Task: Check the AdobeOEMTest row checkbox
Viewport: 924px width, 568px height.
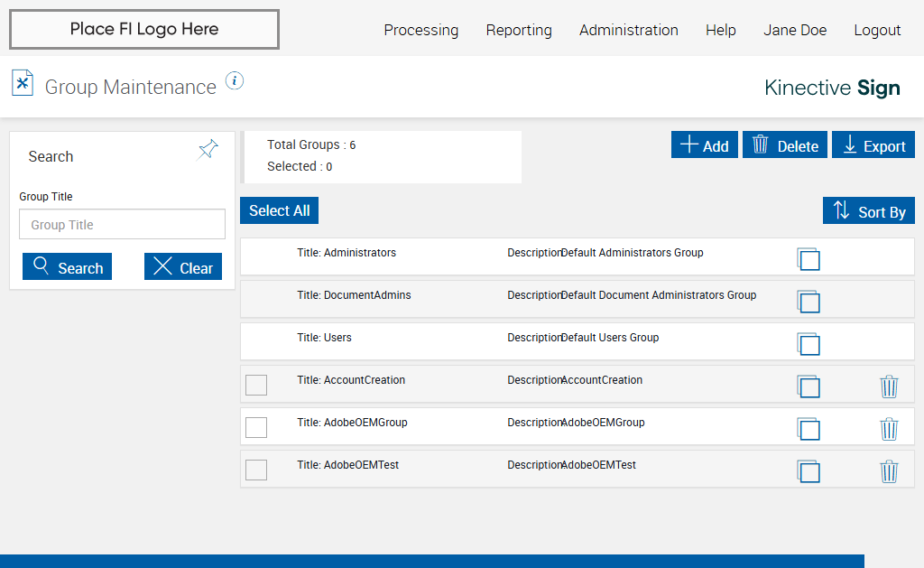Action: click(x=256, y=470)
